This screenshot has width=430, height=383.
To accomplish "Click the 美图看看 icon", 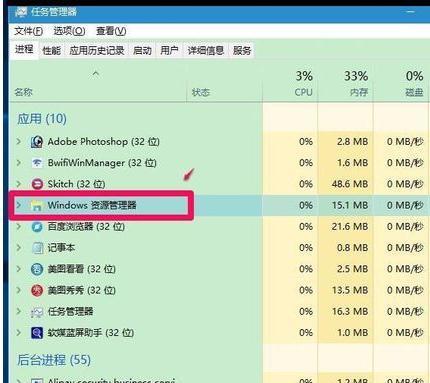I will tap(37, 269).
